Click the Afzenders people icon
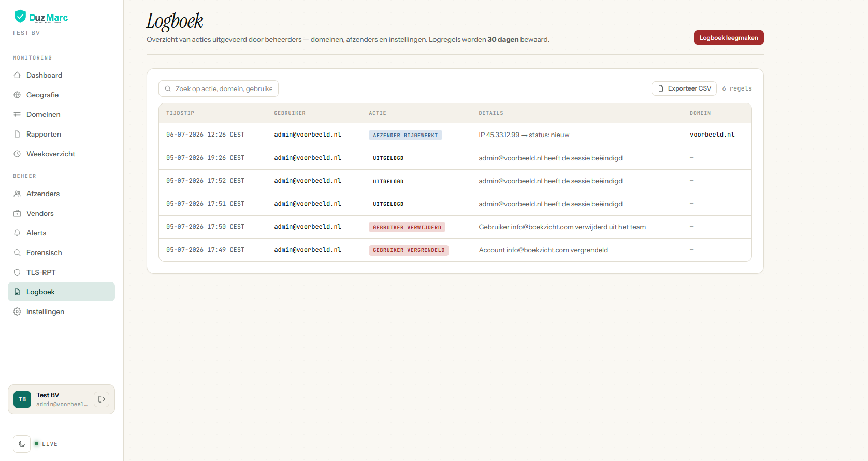Viewport: 868px width, 461px height. coord(17,194)
